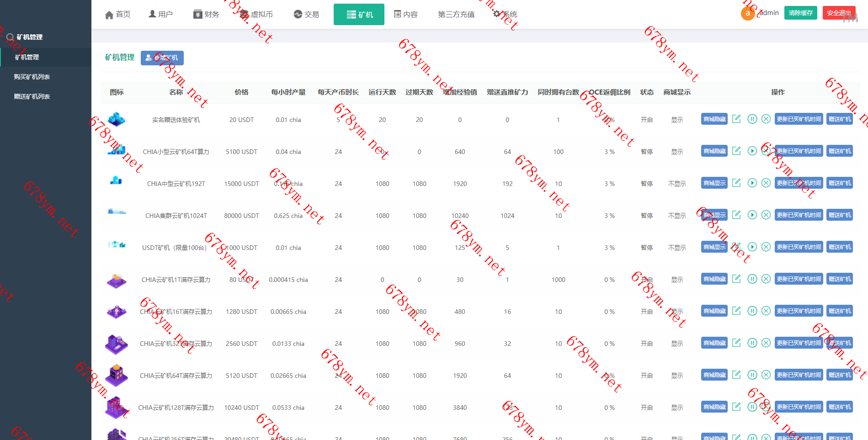Click edit icon for CHIA云矿机1T满存云算力
The height and width of the screenshot is (440, 868).
736,279
